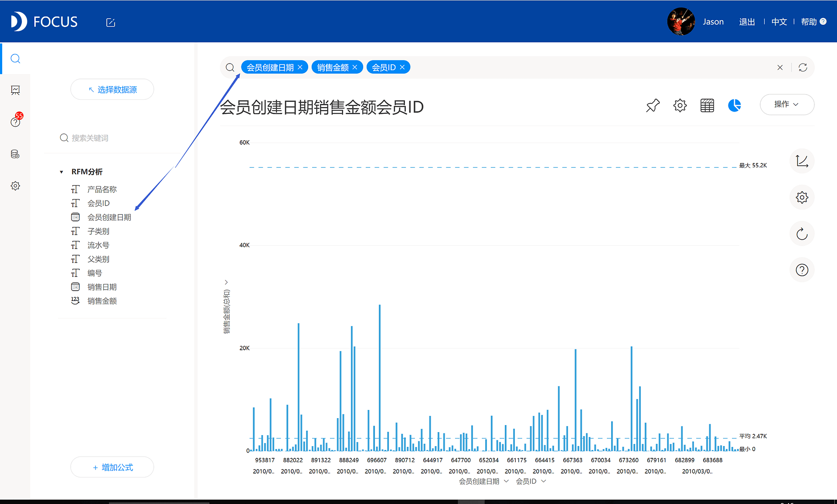
Task: Click the grid/table view icon
Action: pos(708,106)
